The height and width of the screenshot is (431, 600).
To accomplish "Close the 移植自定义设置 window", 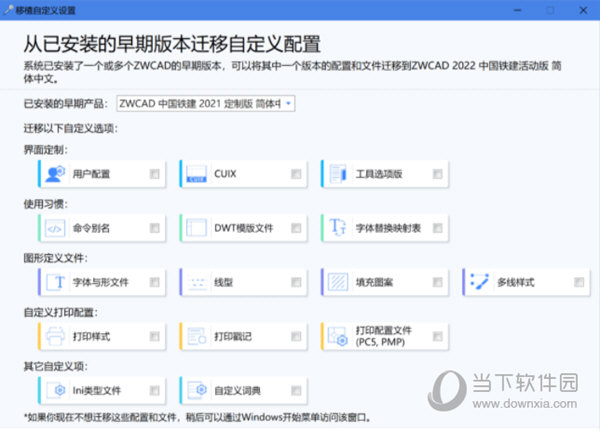I will point(583,10).
